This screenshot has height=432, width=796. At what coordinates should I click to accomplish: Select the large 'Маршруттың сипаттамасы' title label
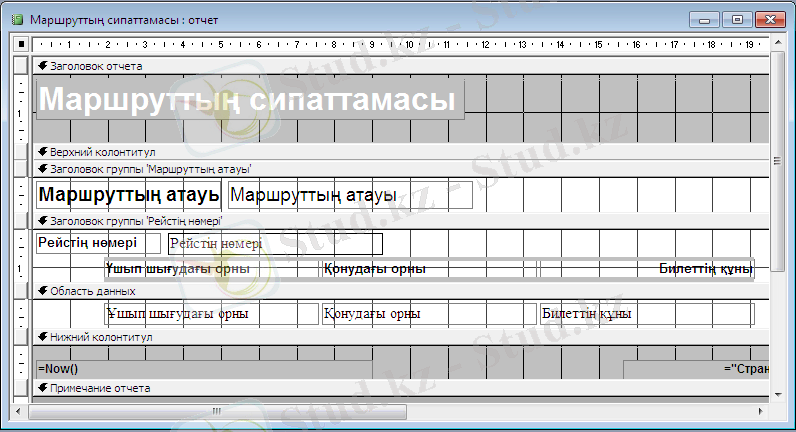pos(250,99)
